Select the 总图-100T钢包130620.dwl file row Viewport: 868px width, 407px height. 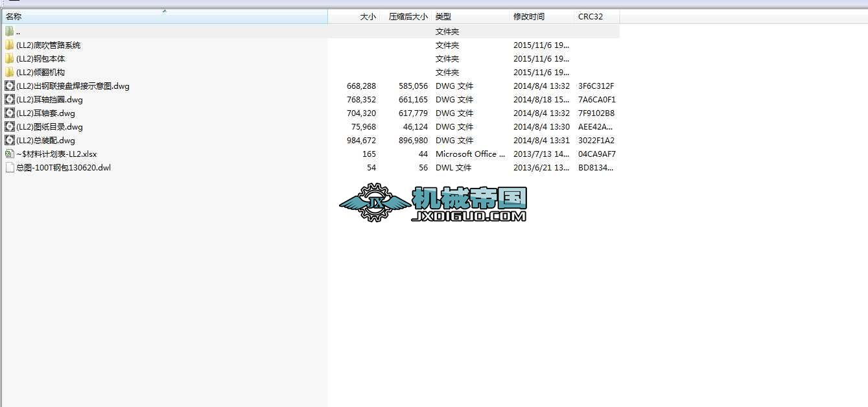tap(64, 167)
